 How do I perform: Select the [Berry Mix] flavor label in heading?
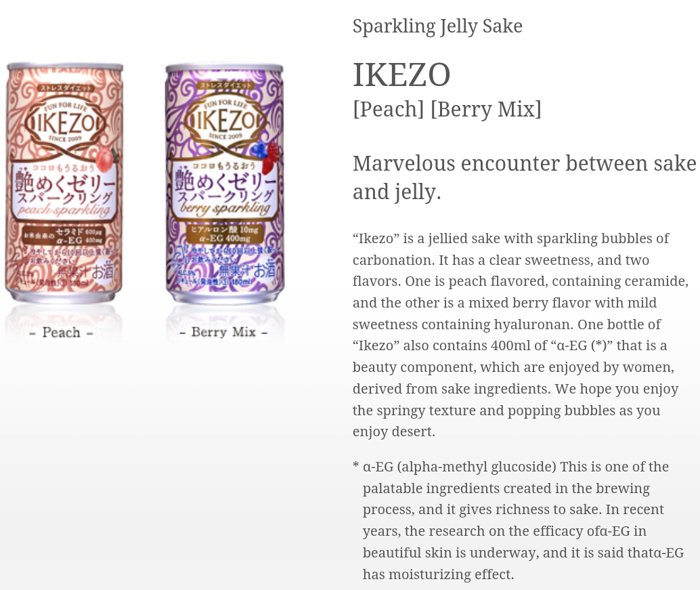coord(486,109)
